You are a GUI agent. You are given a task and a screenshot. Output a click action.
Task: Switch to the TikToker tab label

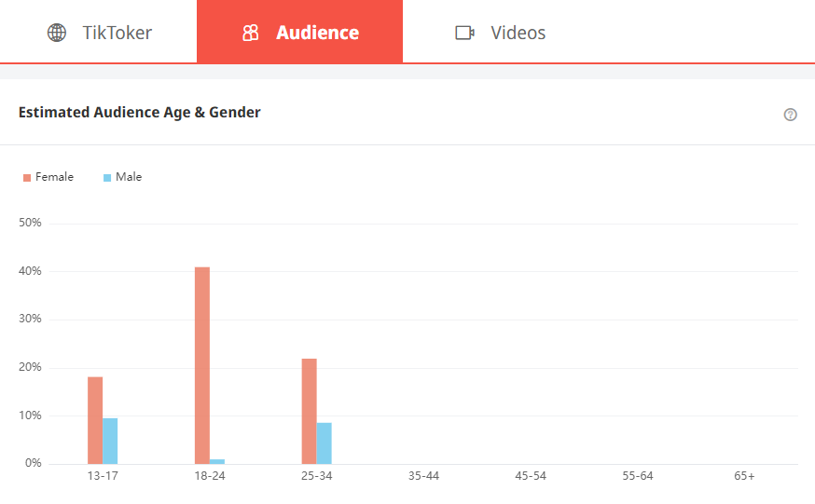point(117,34)
